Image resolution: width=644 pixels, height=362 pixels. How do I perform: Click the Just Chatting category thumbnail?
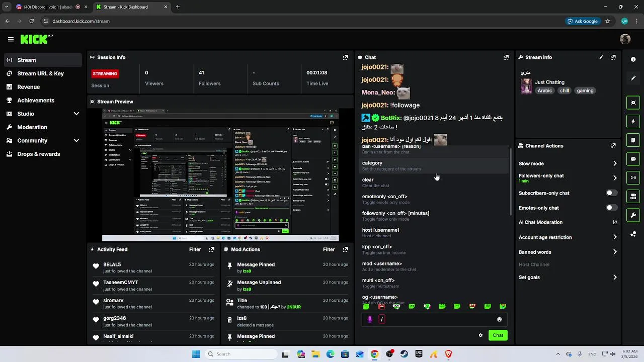(x=526, y=86)
